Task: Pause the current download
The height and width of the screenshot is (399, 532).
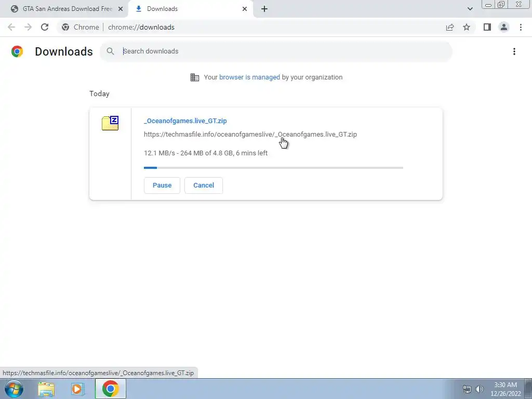Action: point(162,185)
